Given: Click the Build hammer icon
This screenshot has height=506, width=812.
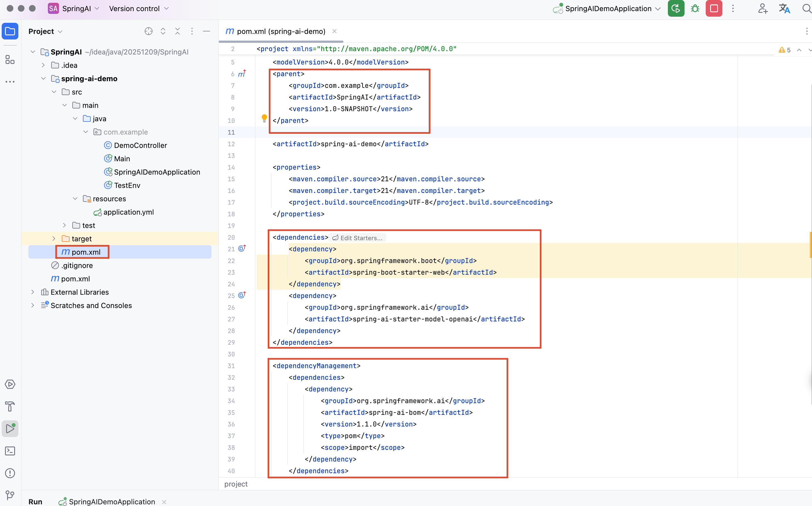Looking at the screenshot, I should (x=10, y=406).
